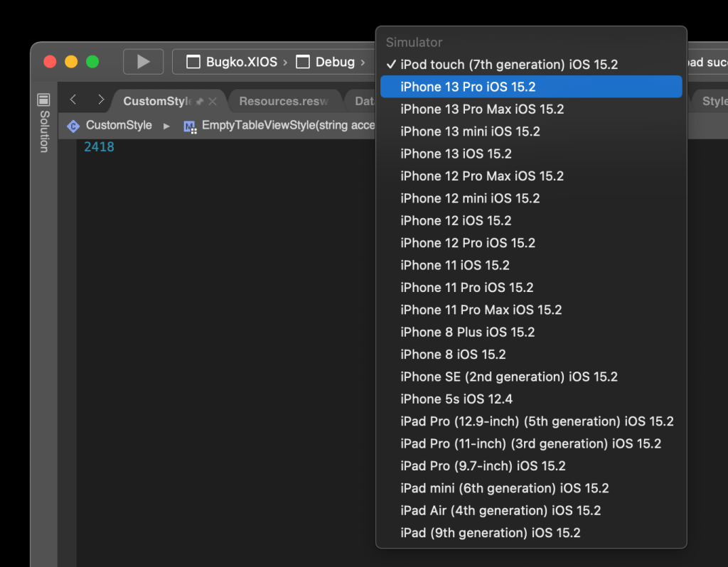Click the EmptyTableViewStyle method icon
This screenshot has width=728, height=567.
pos(190,126)
